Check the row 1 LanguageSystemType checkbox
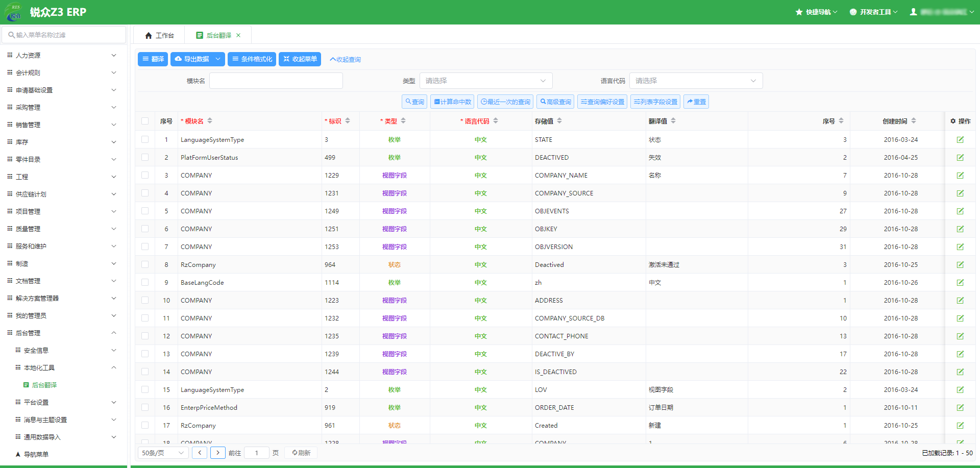 point(145,139)
